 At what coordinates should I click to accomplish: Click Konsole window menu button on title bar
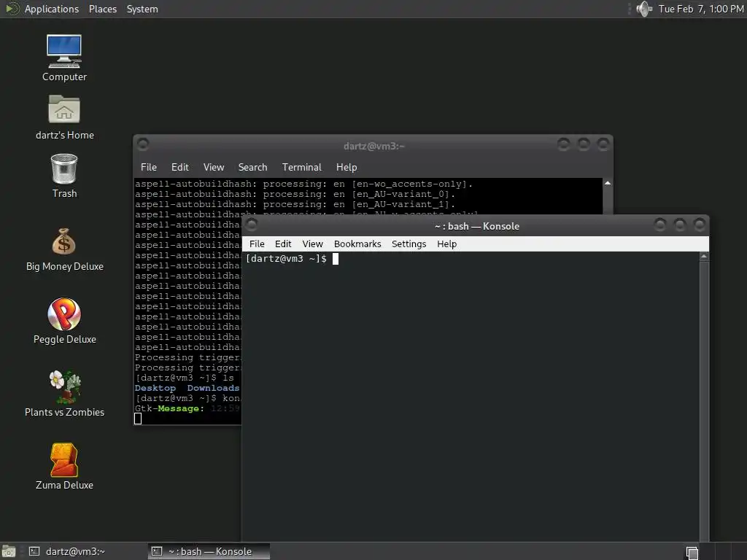pyautogui.click(x=251, y=224)
